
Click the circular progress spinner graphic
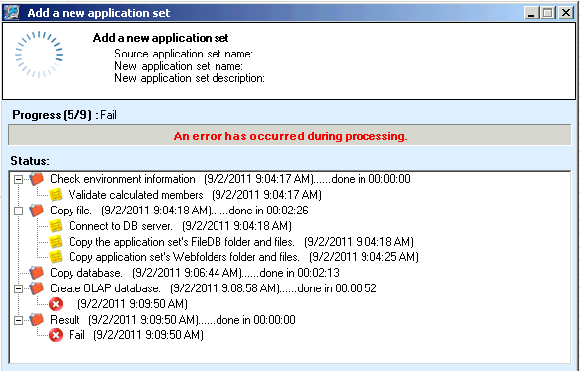39,54
